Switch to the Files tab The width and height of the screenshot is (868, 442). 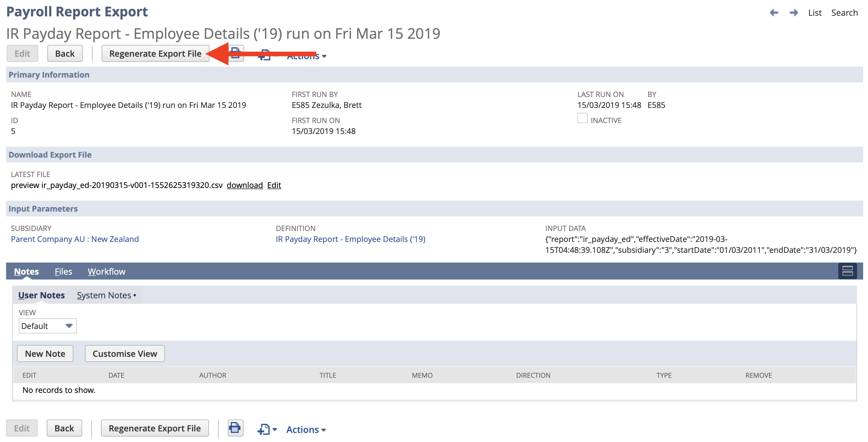click(x=63, y=272)
